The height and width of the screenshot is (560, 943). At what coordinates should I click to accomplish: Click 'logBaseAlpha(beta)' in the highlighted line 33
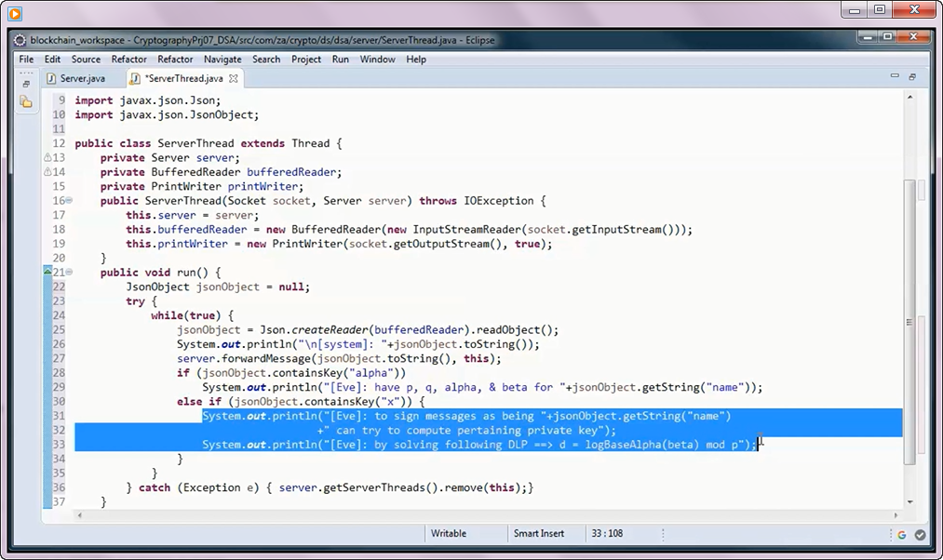[642, 445]
